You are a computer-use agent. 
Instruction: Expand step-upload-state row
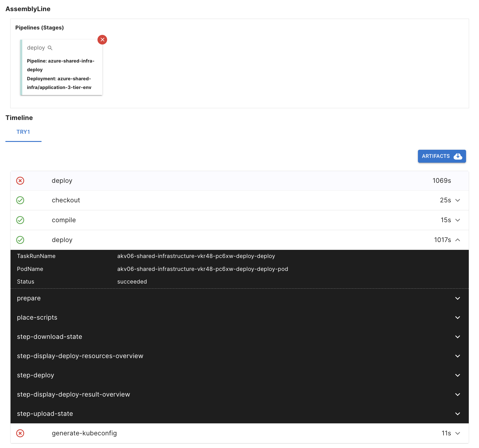458,414
